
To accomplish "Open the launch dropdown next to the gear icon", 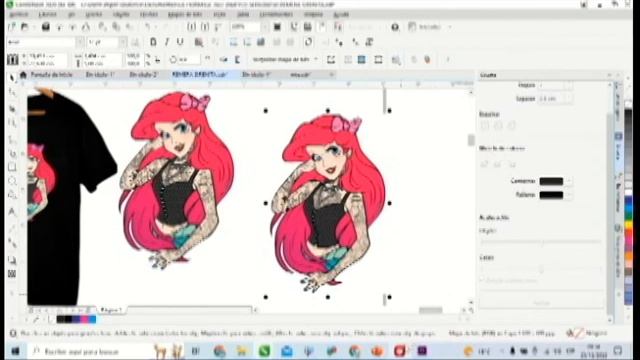I will pyautogui.click(x=451, y=27).
